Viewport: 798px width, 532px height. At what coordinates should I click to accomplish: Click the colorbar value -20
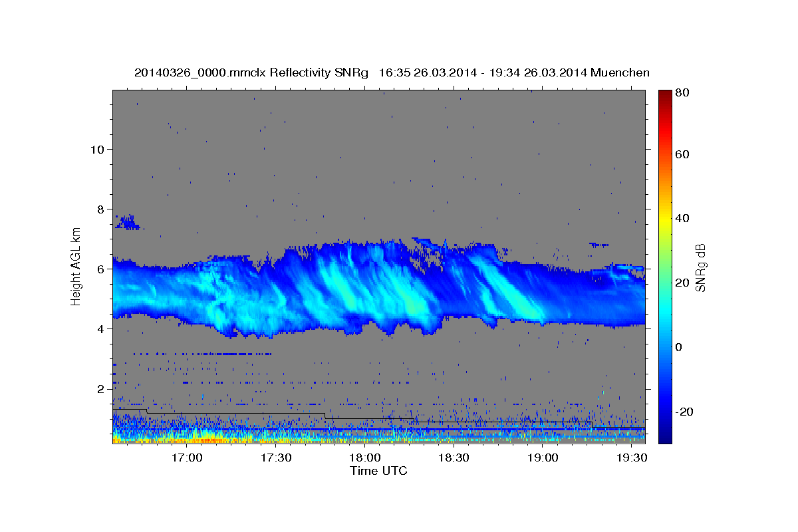pos(684,412)
